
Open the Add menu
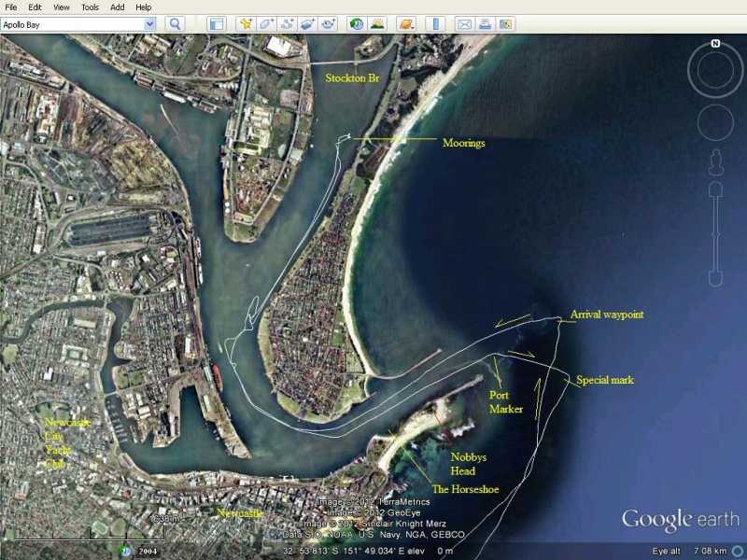tap(116, 6)
